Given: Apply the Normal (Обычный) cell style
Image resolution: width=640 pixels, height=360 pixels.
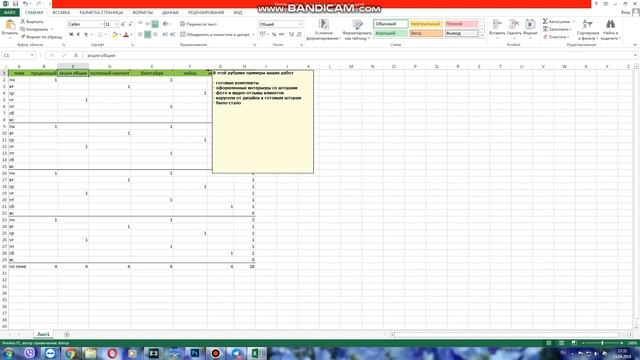Looking at the screenshot, I should point(391,24).
